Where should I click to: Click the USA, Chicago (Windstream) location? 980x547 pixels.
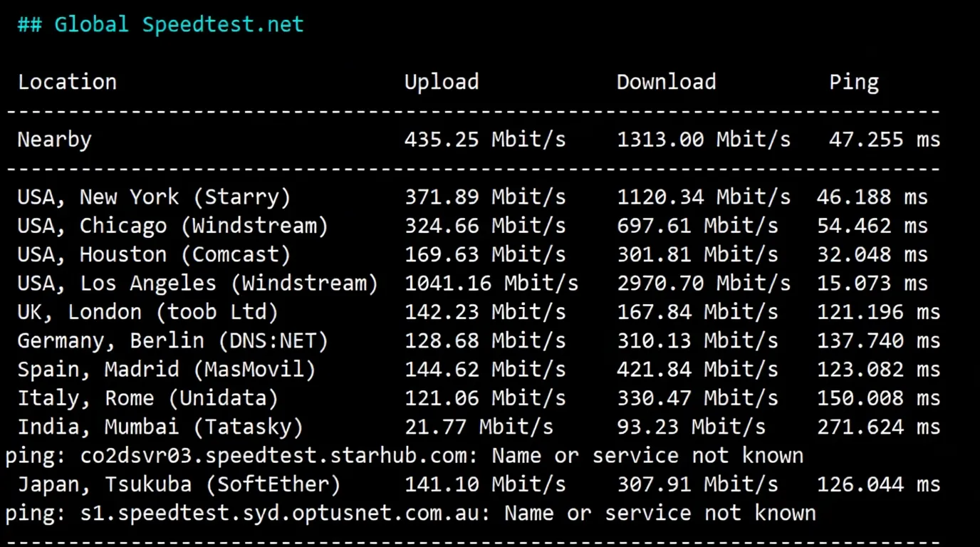coord(172,225)
